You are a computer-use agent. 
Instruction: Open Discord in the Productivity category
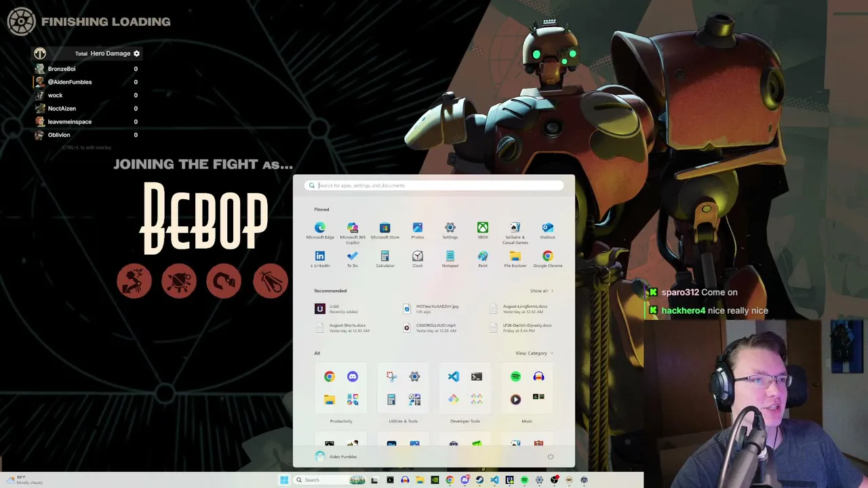tap(353, 377)
